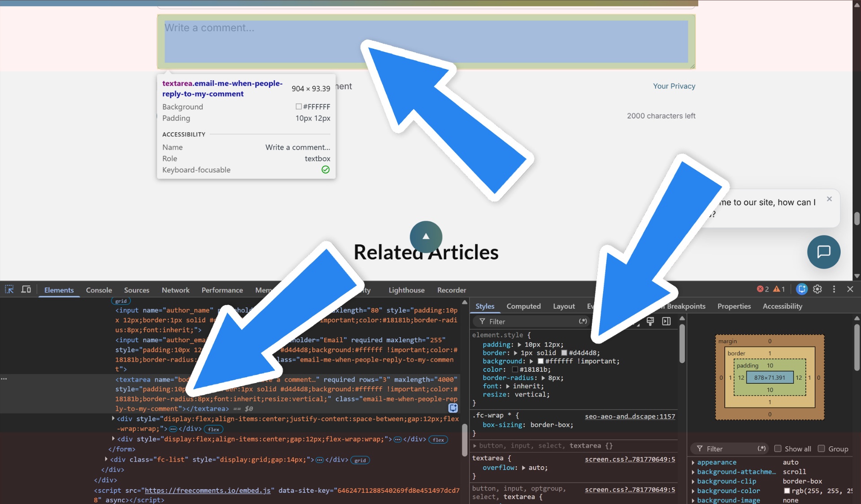Expand the button, input, select, textarea rule

click(475, 446)
